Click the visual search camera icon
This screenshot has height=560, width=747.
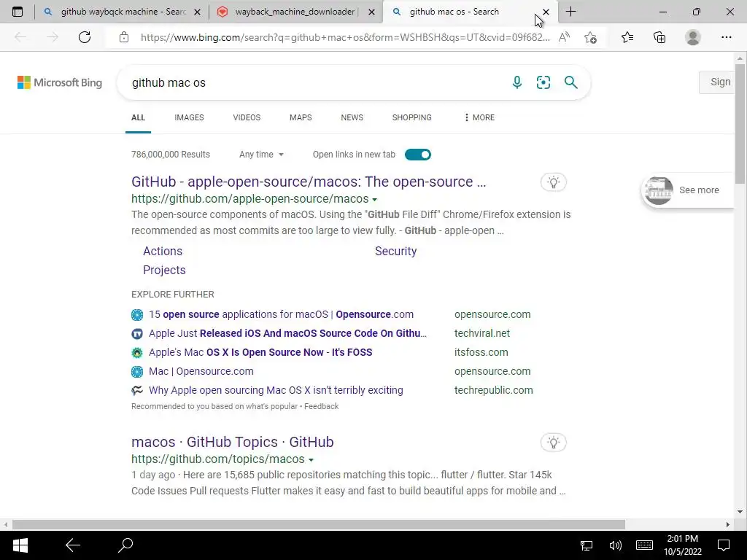pyautogui.click(x=543, y=82)
